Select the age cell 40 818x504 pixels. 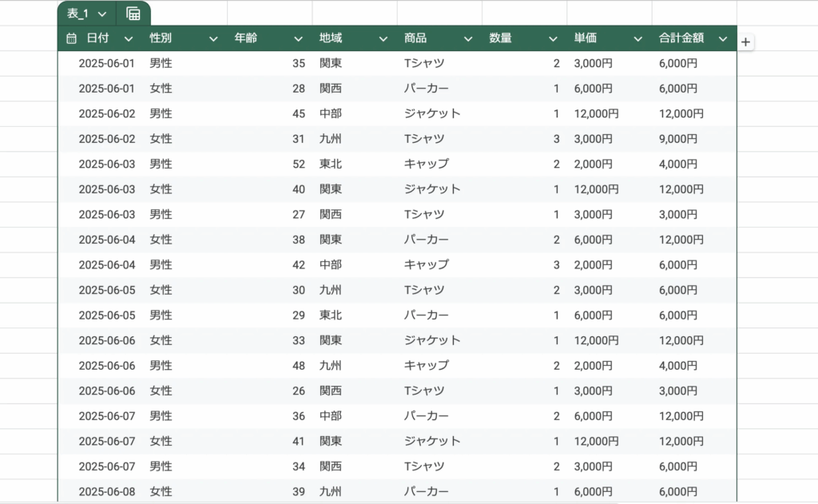pyautogui.click(x=299, y=189)
